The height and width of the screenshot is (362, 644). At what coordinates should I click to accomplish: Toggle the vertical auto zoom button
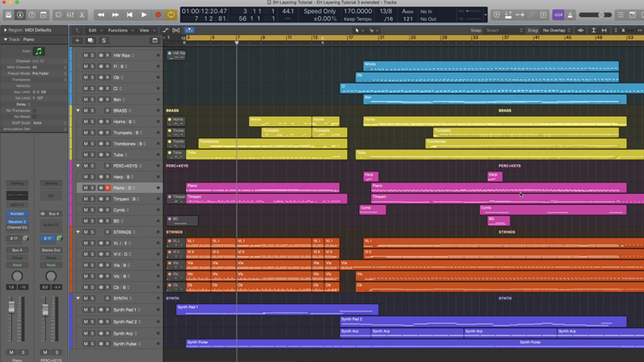pyautogui.click(x=593, y=31)
